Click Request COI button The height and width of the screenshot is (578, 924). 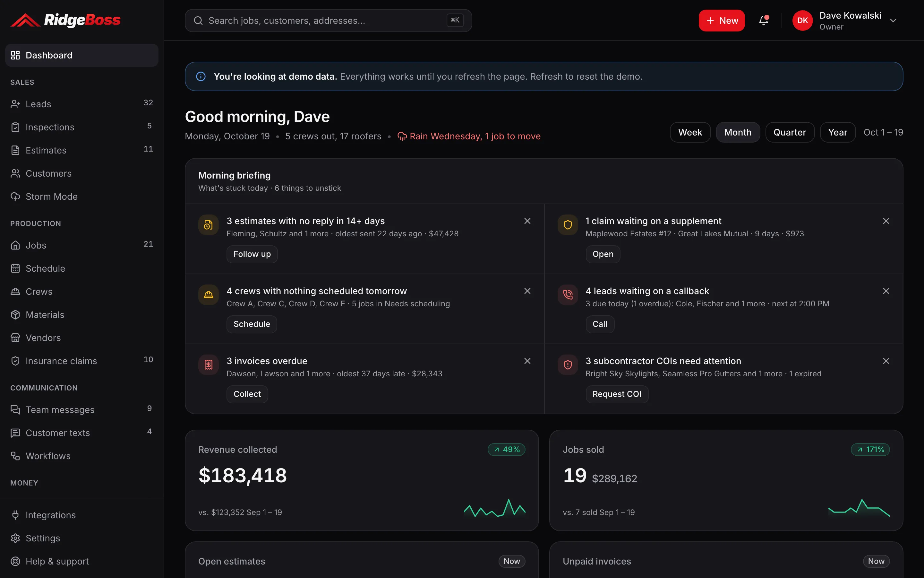(x=617, y=394)
